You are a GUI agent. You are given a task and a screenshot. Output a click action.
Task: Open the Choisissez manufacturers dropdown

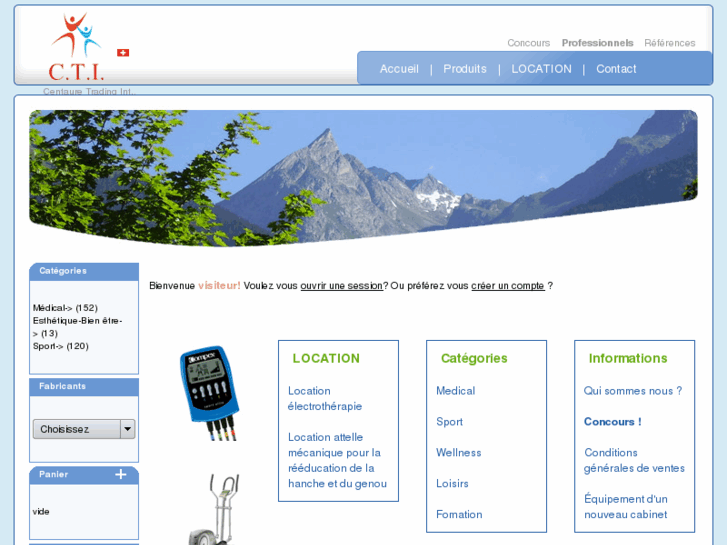[84, 429]
